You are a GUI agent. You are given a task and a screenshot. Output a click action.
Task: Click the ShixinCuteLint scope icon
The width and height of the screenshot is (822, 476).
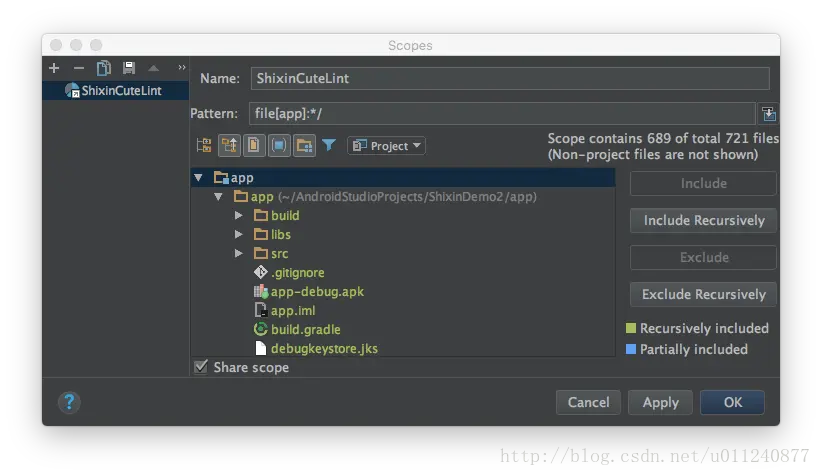[72, 90]
